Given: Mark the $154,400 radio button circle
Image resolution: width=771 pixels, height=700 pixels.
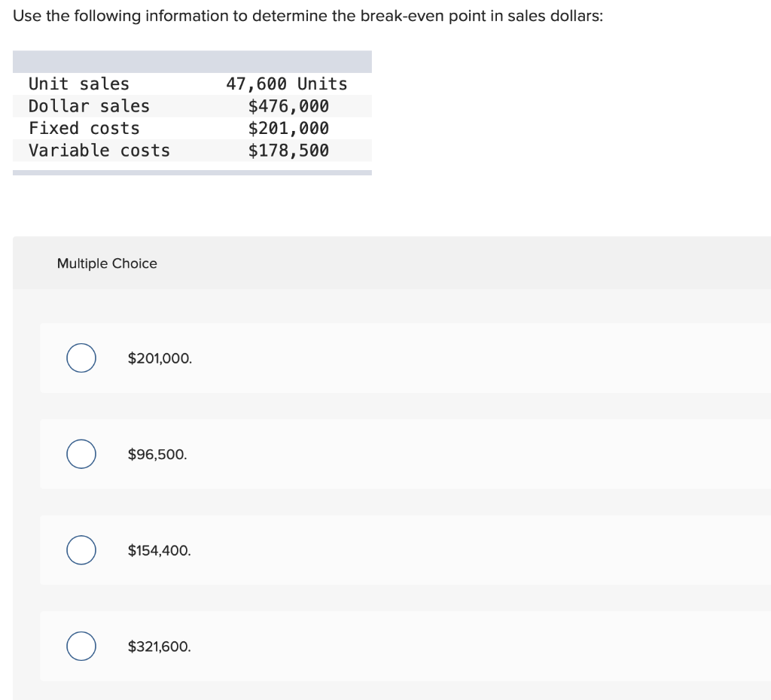Looking at the screenshot, I should (81, 550).
